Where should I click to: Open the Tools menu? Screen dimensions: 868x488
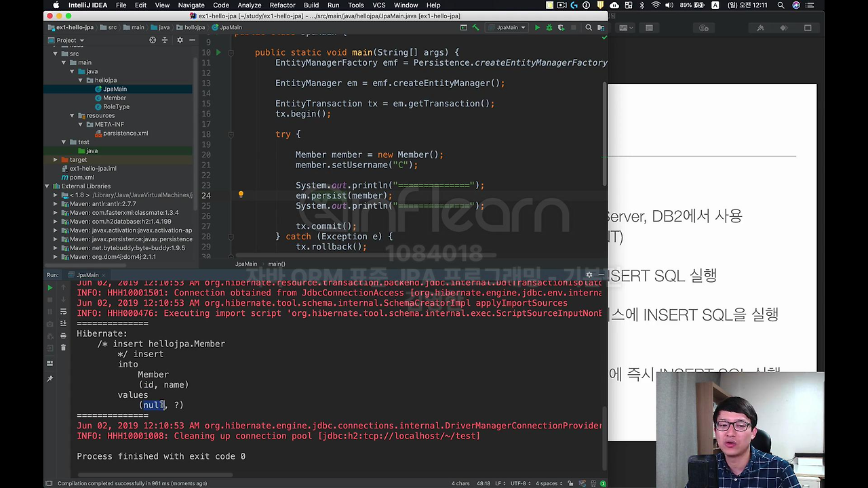[355, 5]
